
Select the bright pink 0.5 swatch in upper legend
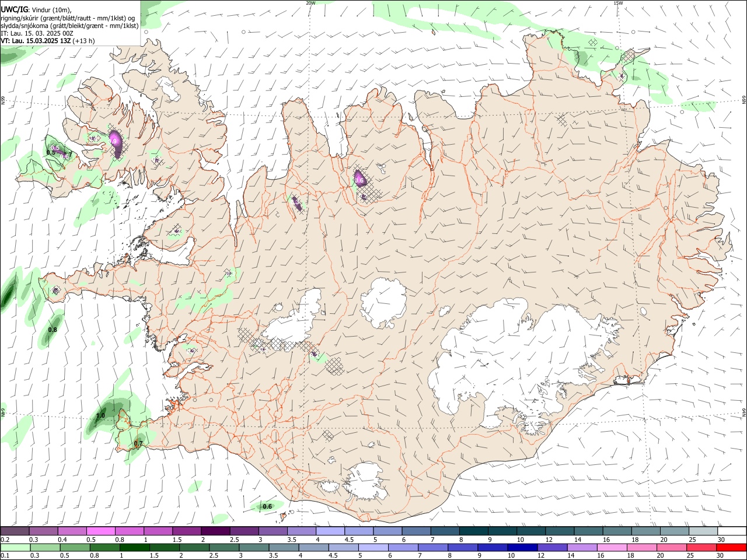coord(101,531)
